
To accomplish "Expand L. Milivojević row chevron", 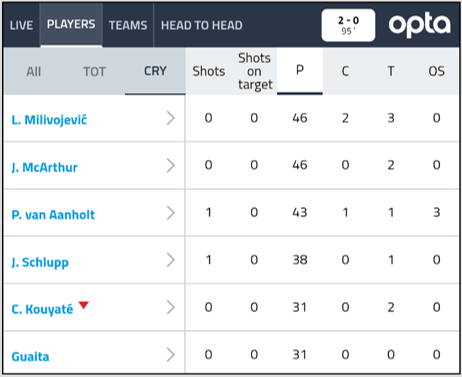I will click(x=171, y=118).
